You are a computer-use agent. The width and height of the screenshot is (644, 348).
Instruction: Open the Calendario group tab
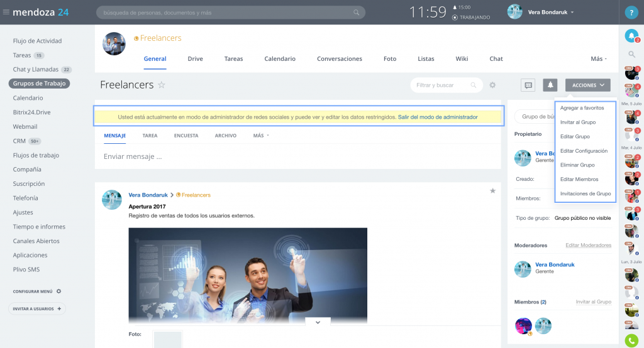[x=280, y=58]
